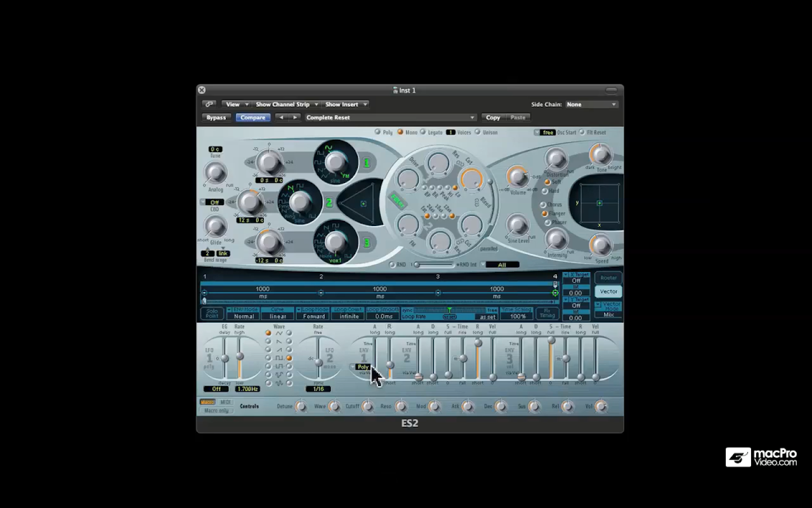Toggle the Unison button
Image resolution: width=812 pixels, height=508 pixels.
pos(478,132)
